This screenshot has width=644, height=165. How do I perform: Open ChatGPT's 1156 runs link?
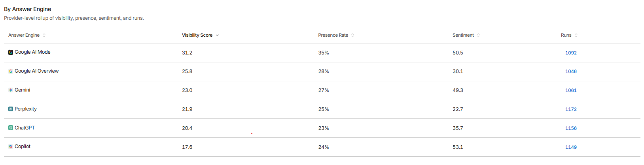pos(571,128)
